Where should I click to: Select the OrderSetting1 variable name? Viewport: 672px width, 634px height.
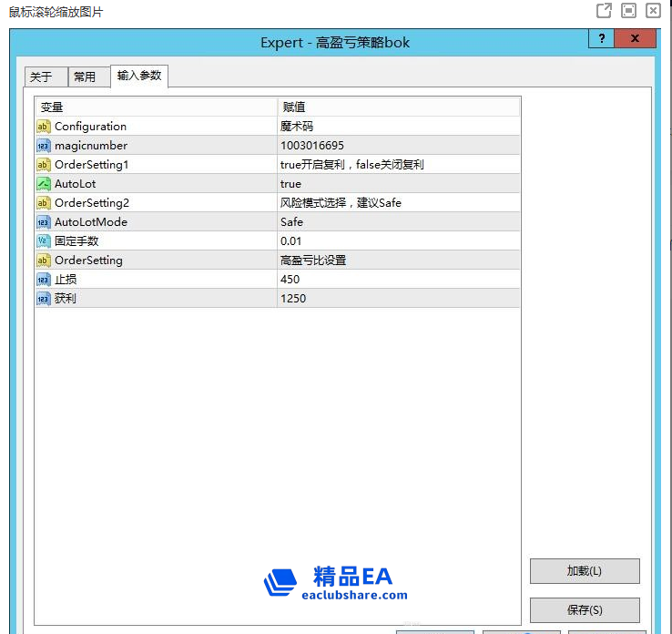91,165
